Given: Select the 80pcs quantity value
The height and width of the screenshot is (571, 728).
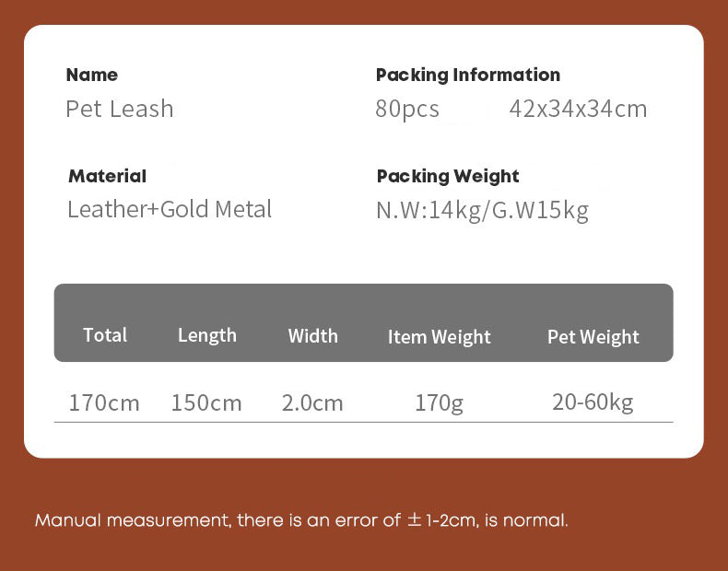Looking at the screenshot, I should tap(407, 109).
